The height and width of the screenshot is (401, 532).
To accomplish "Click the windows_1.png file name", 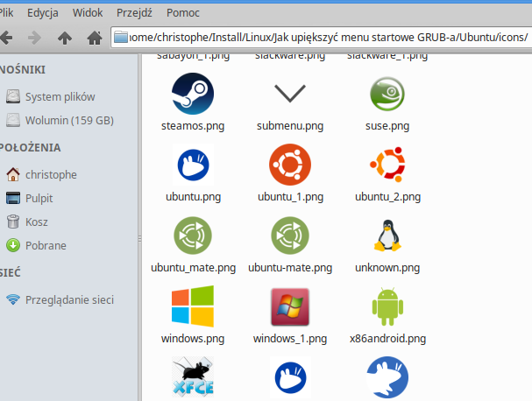I will tap(290, 339).
